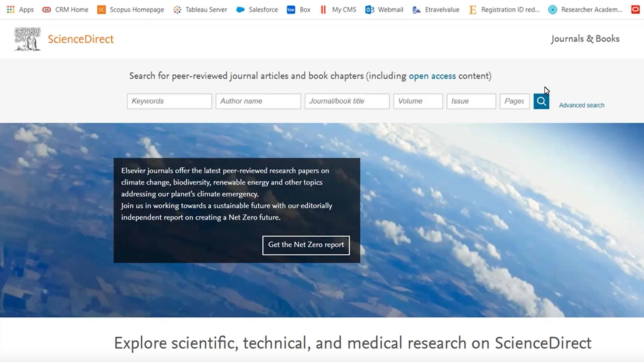Screen dimensions: 644x362
Task: Open the Journals & Books menu
Action: pos(584,39)
